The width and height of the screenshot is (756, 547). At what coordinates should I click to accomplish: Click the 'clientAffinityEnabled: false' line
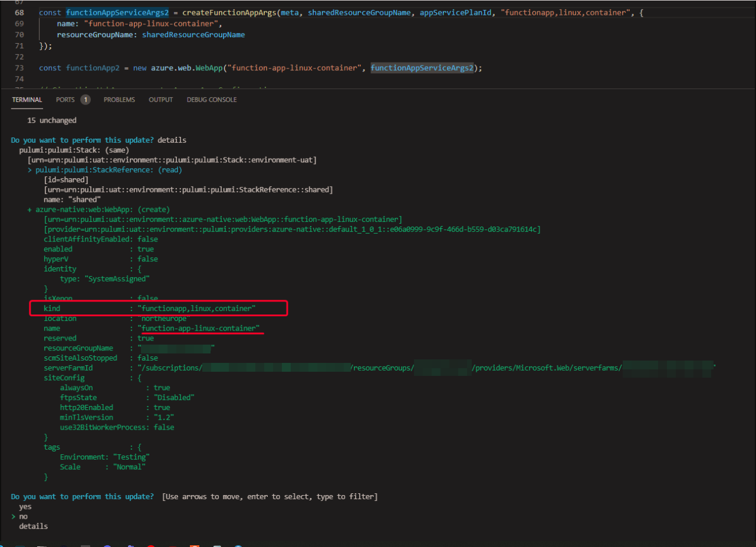(101, 239)
